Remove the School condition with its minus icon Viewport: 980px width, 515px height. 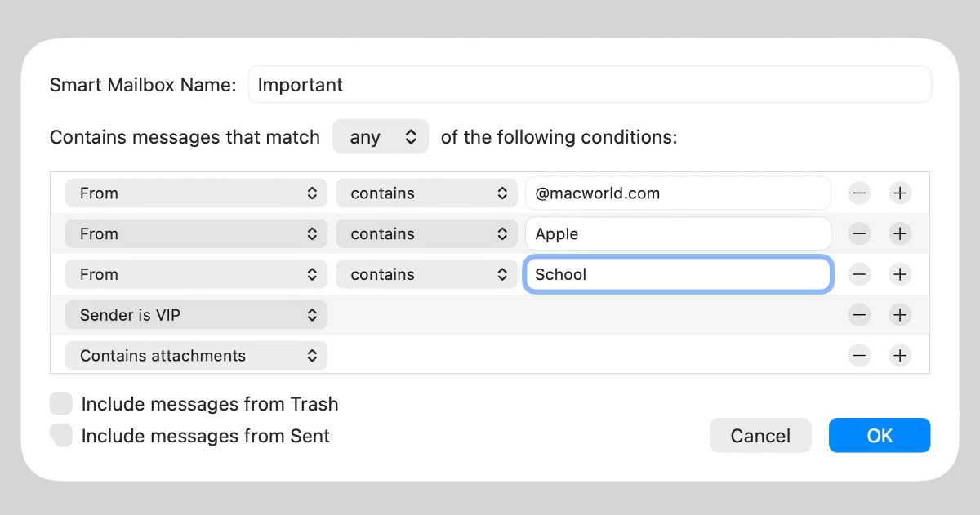point(859,274)
